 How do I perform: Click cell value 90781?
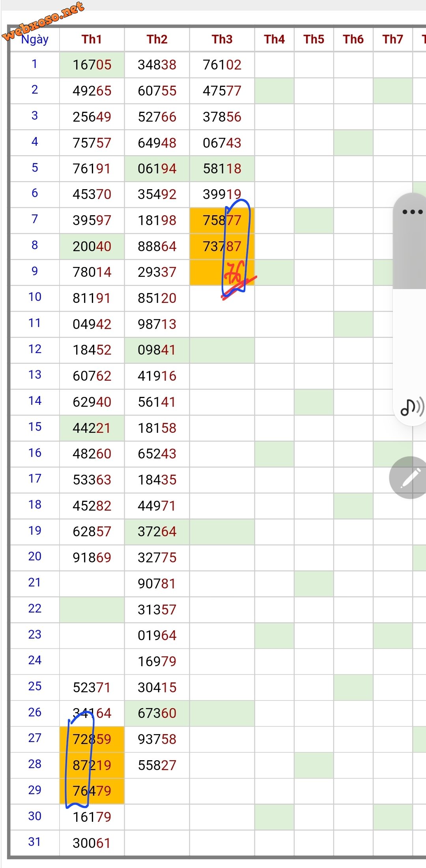coord(157,584)
